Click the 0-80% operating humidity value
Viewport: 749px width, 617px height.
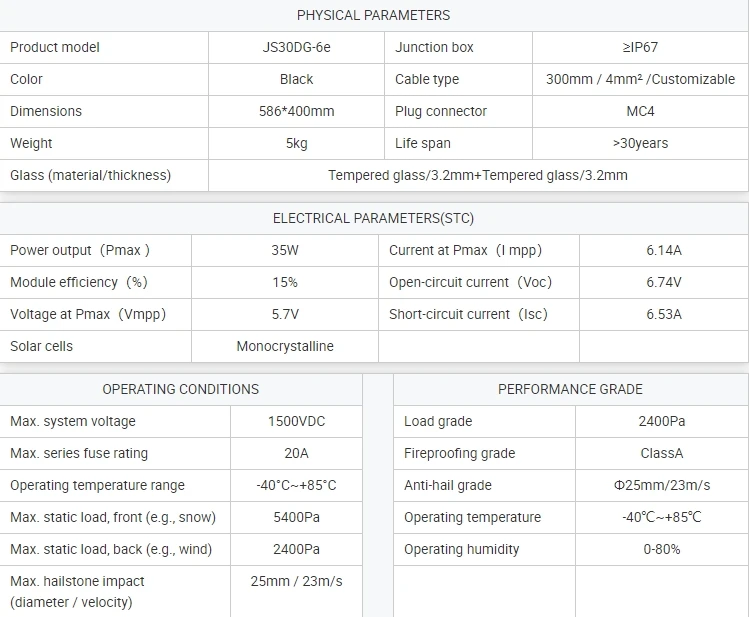(662, 549)
